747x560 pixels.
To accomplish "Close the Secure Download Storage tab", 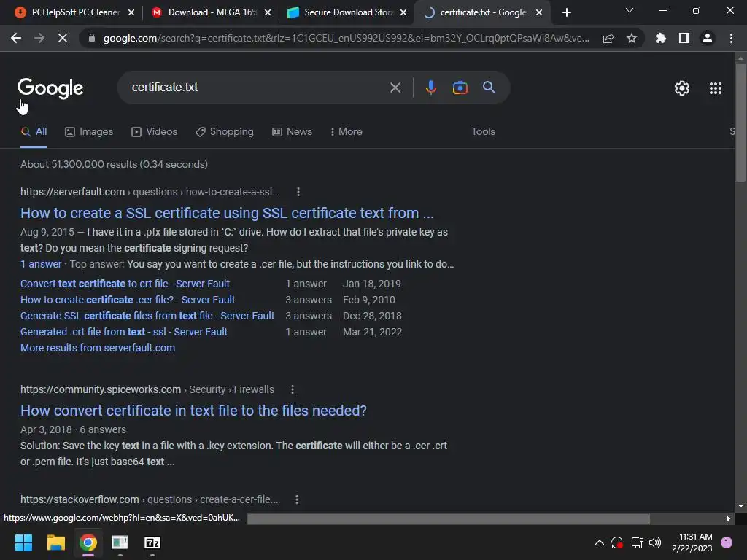I will [403, 12].
